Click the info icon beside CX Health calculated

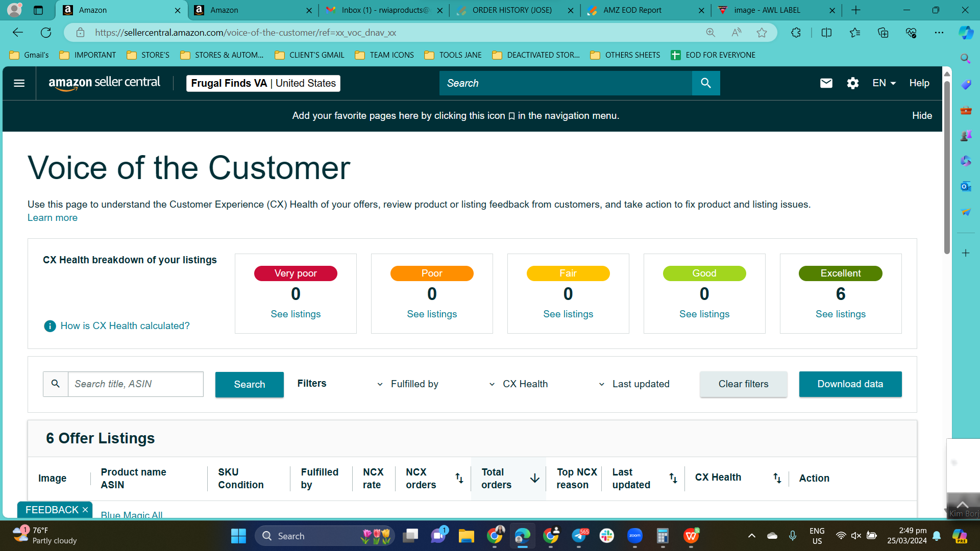click(50, 326)
